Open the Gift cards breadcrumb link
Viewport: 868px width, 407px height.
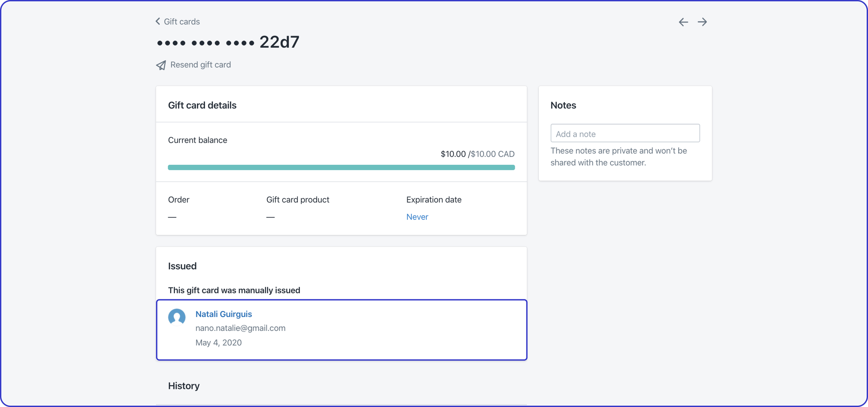(182, 22)
